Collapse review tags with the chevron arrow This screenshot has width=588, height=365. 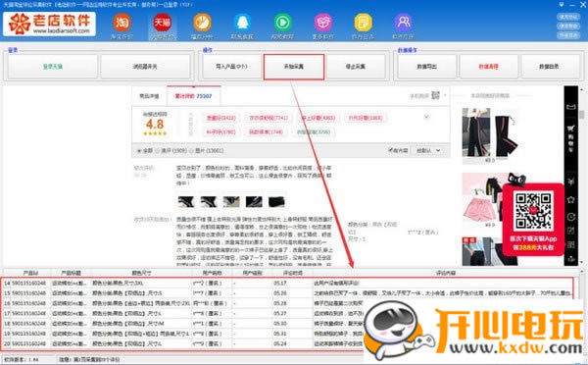[426, 117]
